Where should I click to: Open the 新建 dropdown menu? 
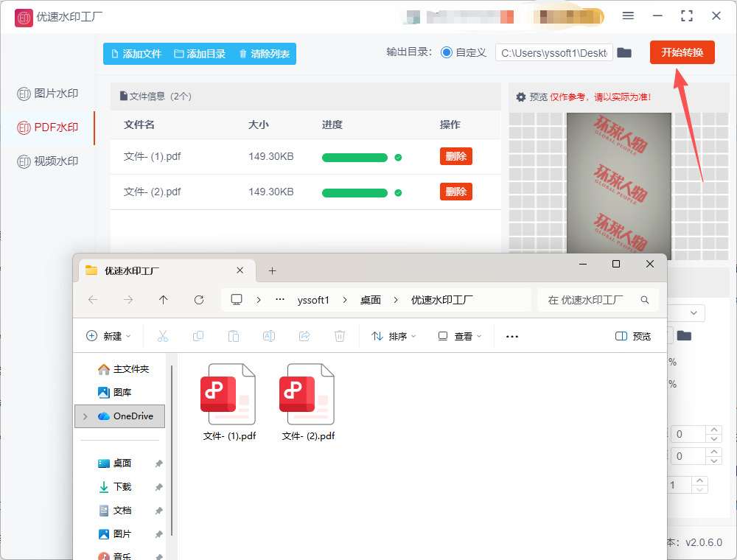tap(108, 337)
